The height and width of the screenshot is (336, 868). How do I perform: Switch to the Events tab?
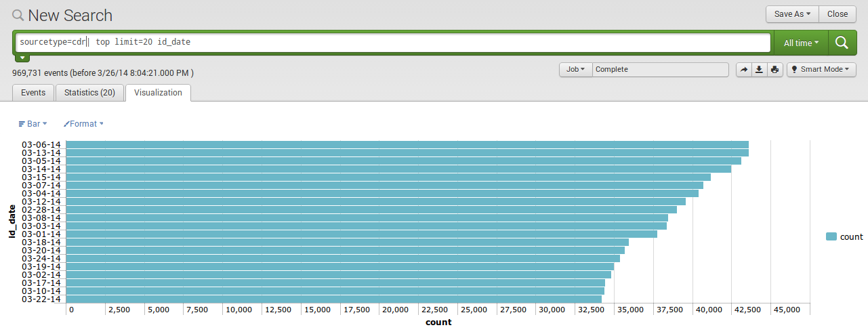point(33,93)
